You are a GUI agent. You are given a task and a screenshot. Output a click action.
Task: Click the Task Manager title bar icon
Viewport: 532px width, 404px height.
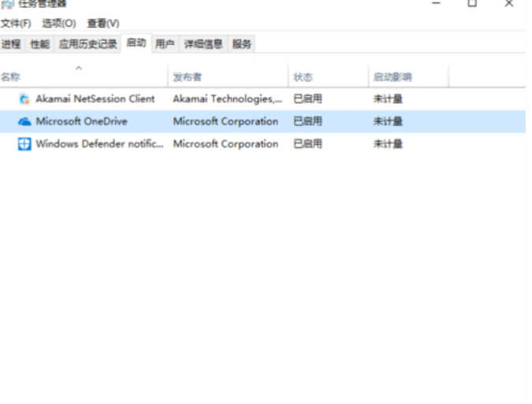click(x=7, y=4)
